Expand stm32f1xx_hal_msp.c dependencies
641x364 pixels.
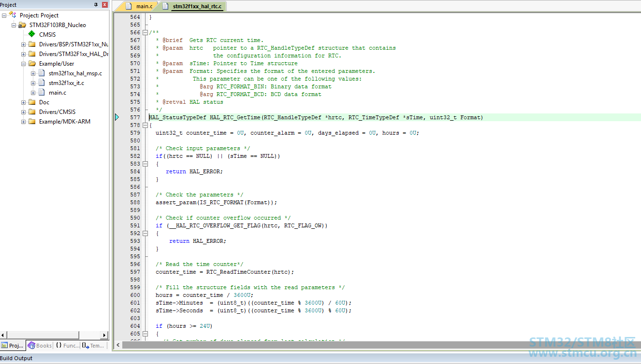click(x=33, y=73)
